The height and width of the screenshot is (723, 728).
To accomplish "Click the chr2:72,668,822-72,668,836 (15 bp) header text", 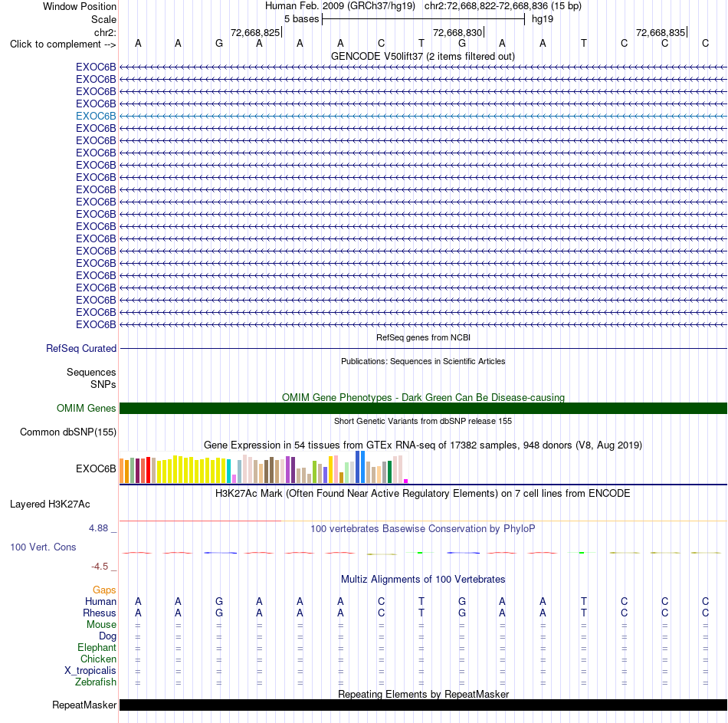I will coord(503,6).
